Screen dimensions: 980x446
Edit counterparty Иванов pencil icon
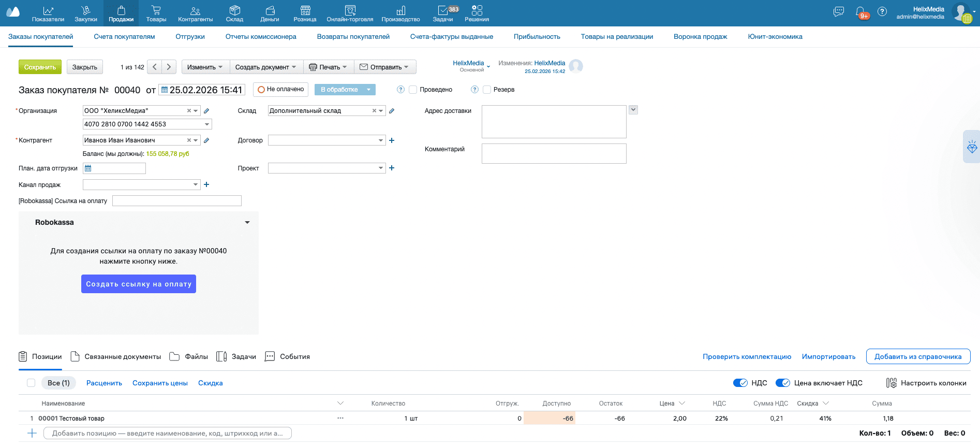[206, 140]
